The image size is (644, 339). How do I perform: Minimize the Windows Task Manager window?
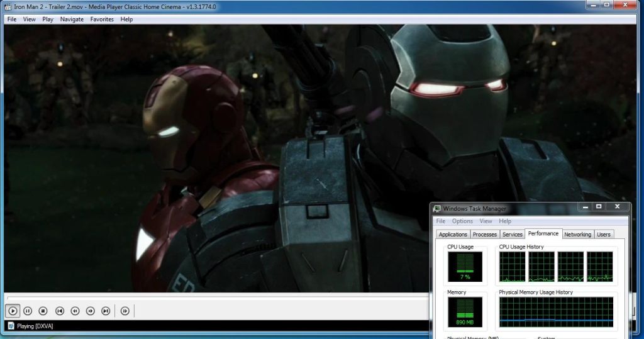[x=586, y=207]
